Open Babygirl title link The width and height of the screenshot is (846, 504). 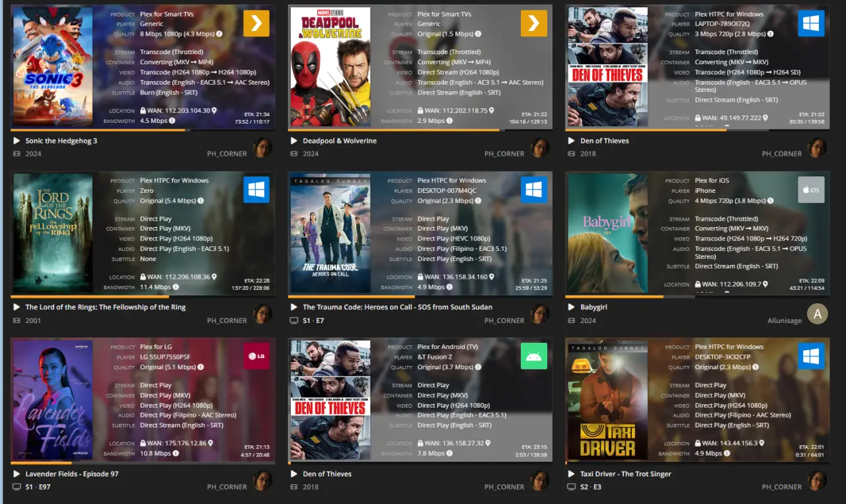pos(594,307)
